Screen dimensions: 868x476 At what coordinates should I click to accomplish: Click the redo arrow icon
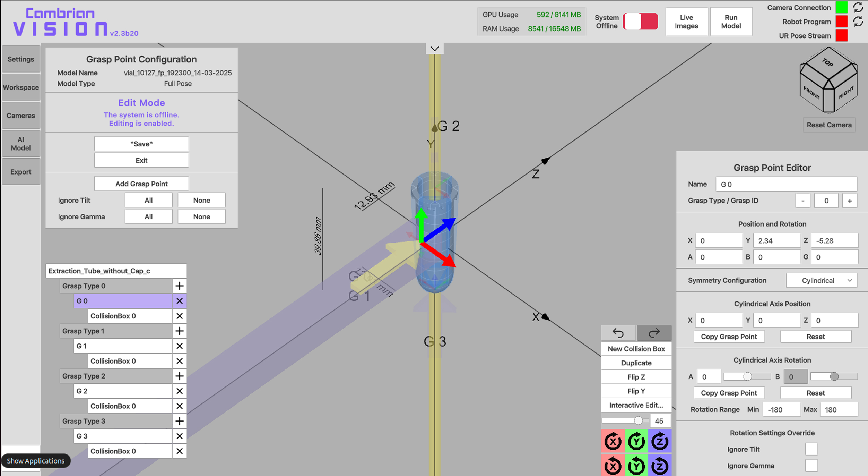pyautogui.click(x=654, y=333)
